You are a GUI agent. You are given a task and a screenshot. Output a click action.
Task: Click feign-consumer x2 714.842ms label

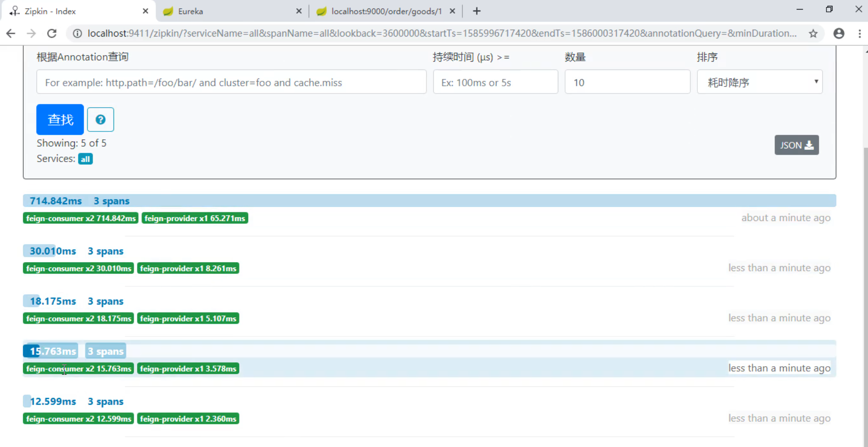(x=81, y=218)
